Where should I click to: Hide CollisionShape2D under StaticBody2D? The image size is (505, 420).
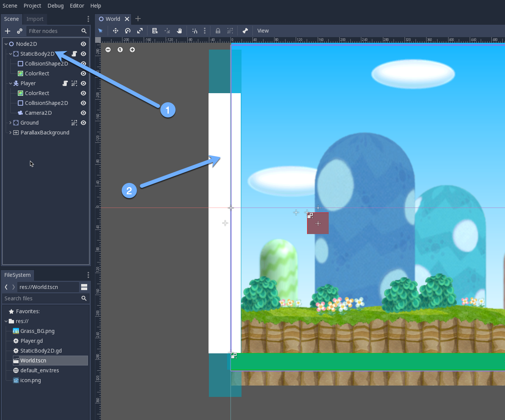point(83,64)
